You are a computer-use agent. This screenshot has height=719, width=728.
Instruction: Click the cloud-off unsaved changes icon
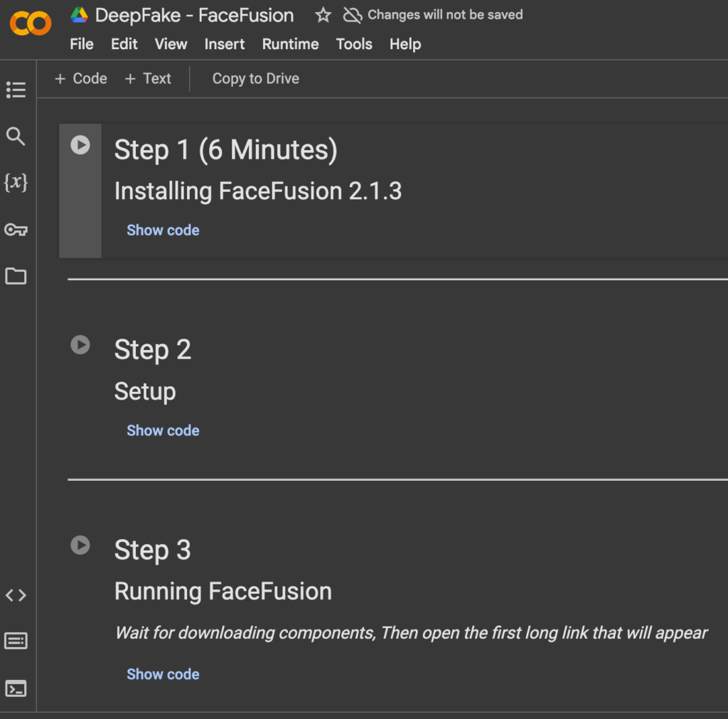pos(353,16)
